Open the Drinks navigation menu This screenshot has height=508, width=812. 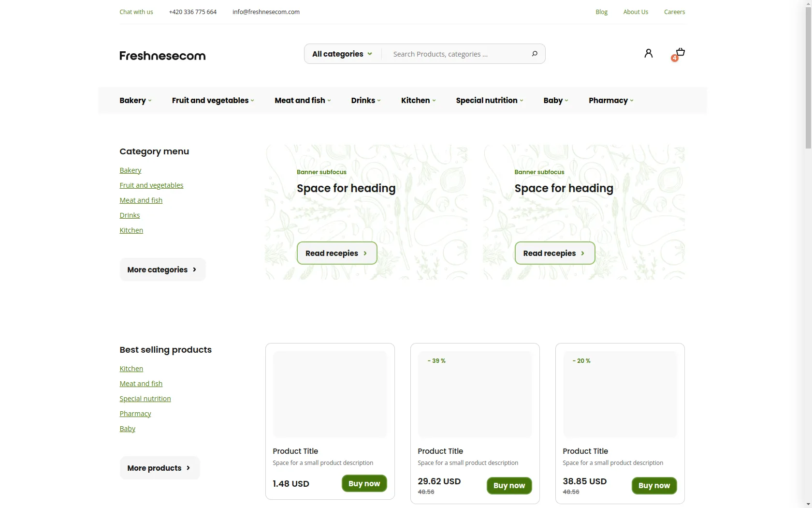pos(365,101)
